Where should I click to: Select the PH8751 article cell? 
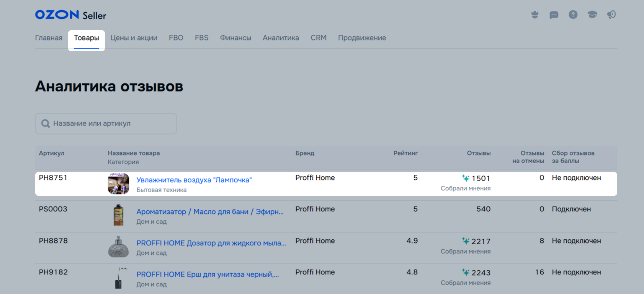[x=53, y=178]
